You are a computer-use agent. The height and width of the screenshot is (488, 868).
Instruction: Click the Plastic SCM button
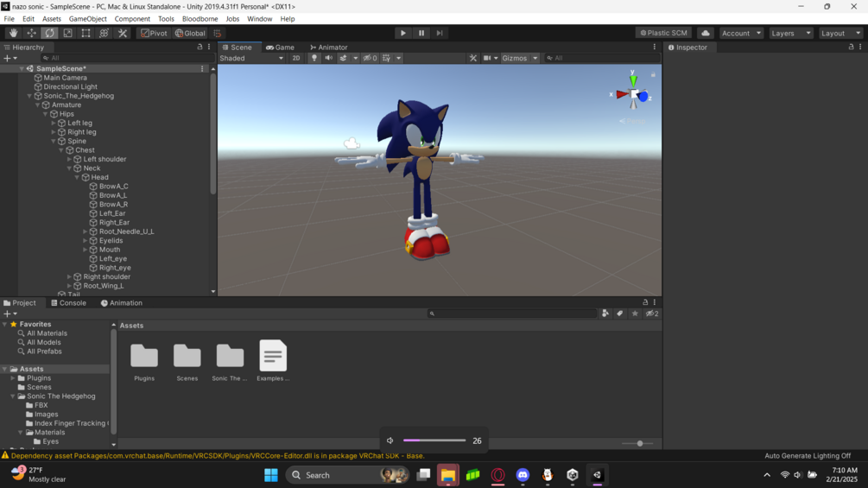[663, 33]
